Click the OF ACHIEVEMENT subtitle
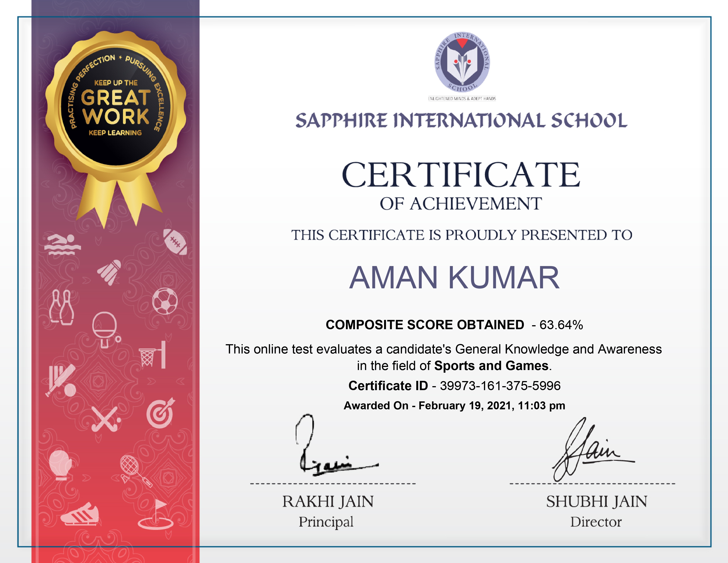This screenshot has width=728, height=563. pyautogui.click(x=461, y=204)
